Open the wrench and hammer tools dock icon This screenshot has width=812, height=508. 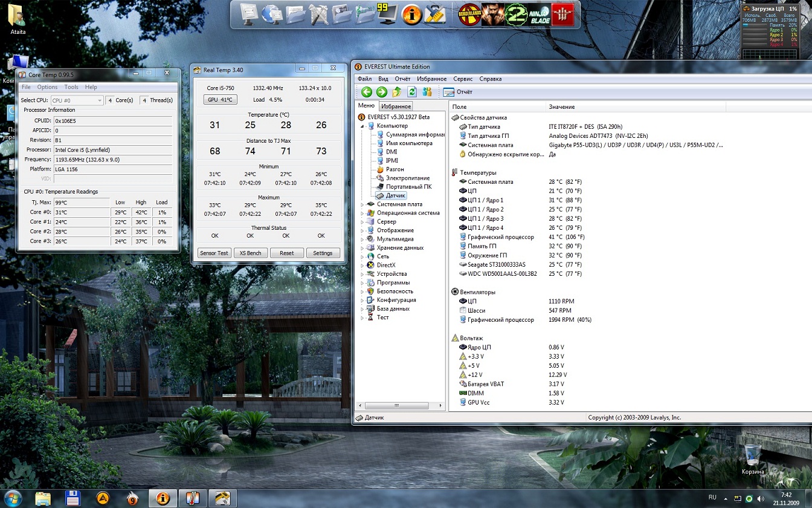click(x=319, y=13)
